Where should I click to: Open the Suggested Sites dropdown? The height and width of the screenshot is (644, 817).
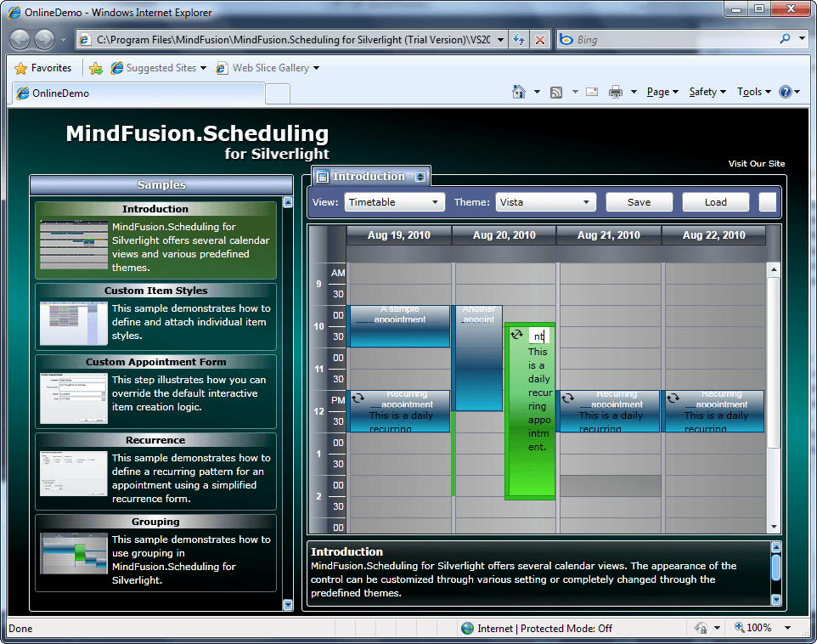click(203, 68)
